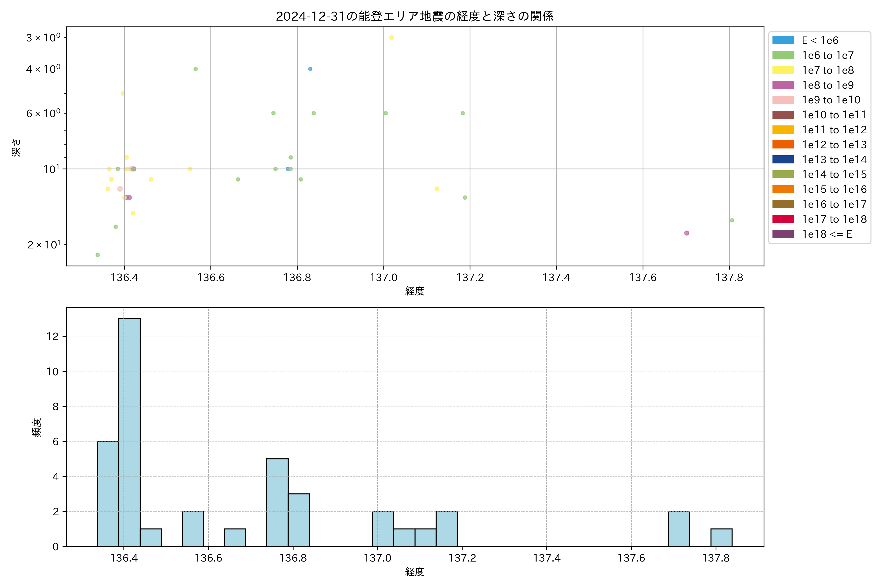Click the blue E < 1e6 legend swatch

783,40
